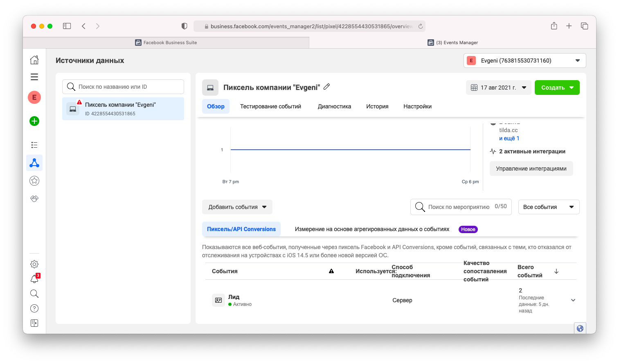The image size is (619, 364).
Task: Select the red E account avatar
Action: click(x=34, y=97)
